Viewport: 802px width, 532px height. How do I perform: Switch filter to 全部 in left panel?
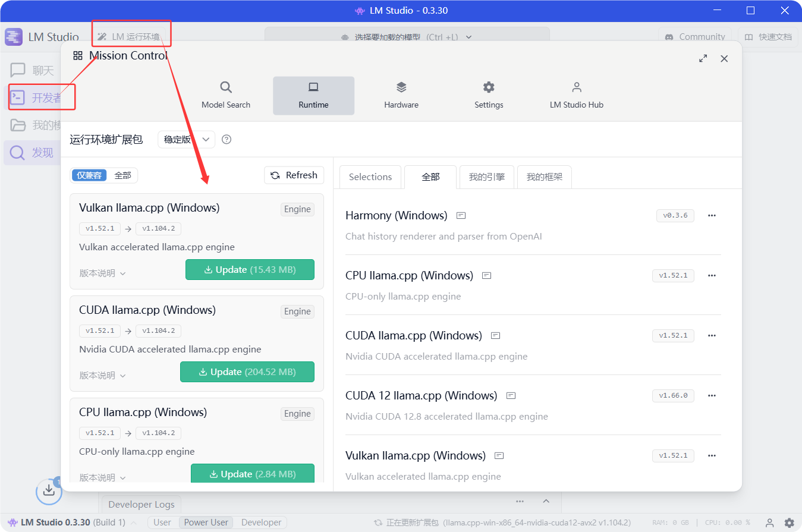click(x=123, y=175)
